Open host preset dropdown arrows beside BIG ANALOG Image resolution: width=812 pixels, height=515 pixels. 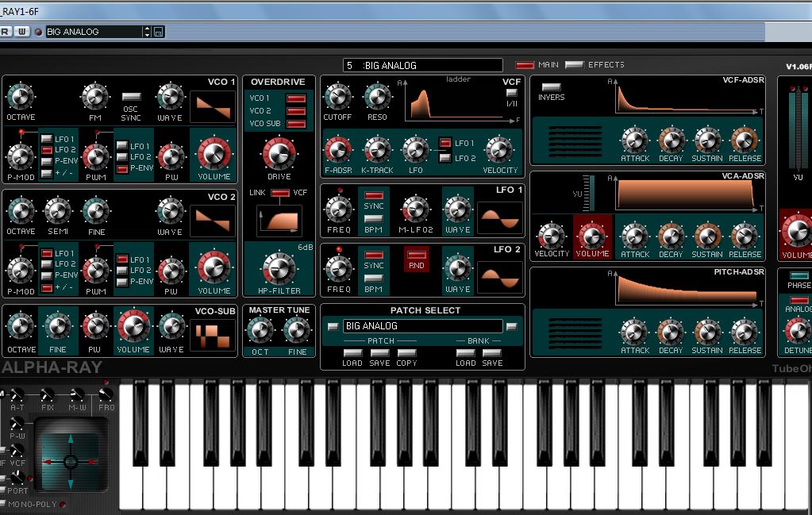pyautogui.click(x=147, y=32)
